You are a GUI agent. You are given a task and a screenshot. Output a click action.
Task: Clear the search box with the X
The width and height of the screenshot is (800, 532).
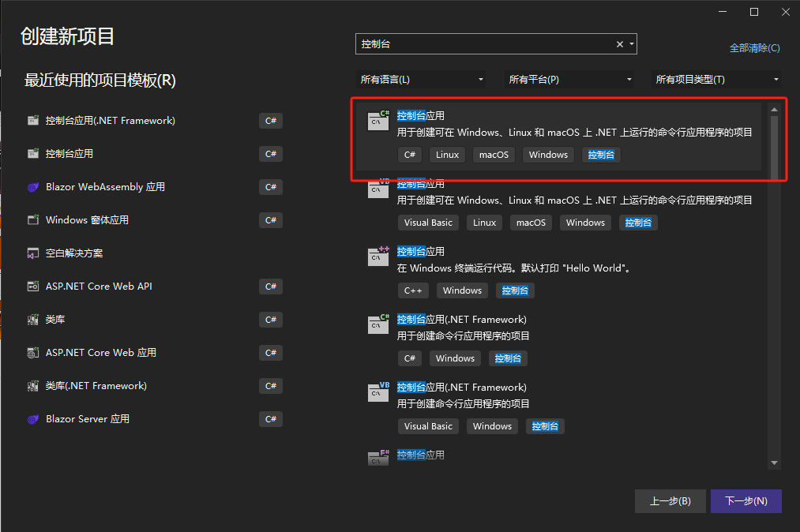click(x=619, y=44)
